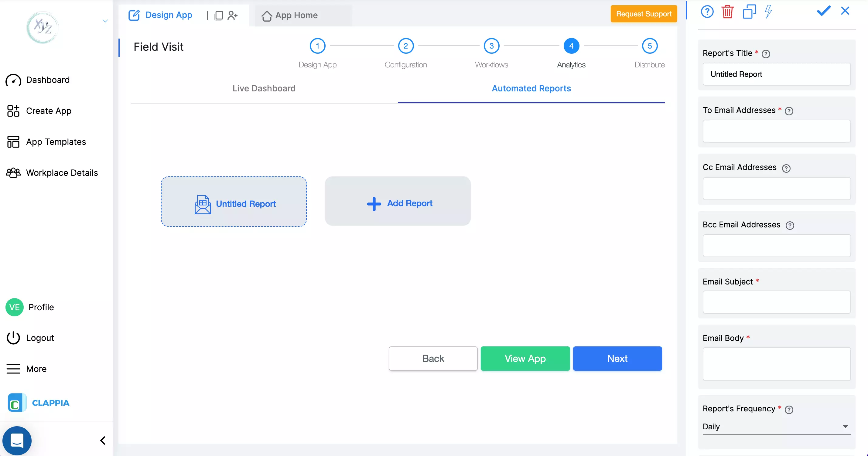Click help icon next to Cc Email Addresses

(786, 168)
